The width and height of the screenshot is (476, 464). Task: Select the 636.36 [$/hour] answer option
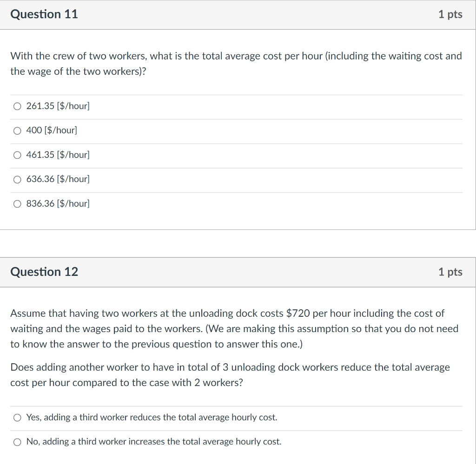17,179
